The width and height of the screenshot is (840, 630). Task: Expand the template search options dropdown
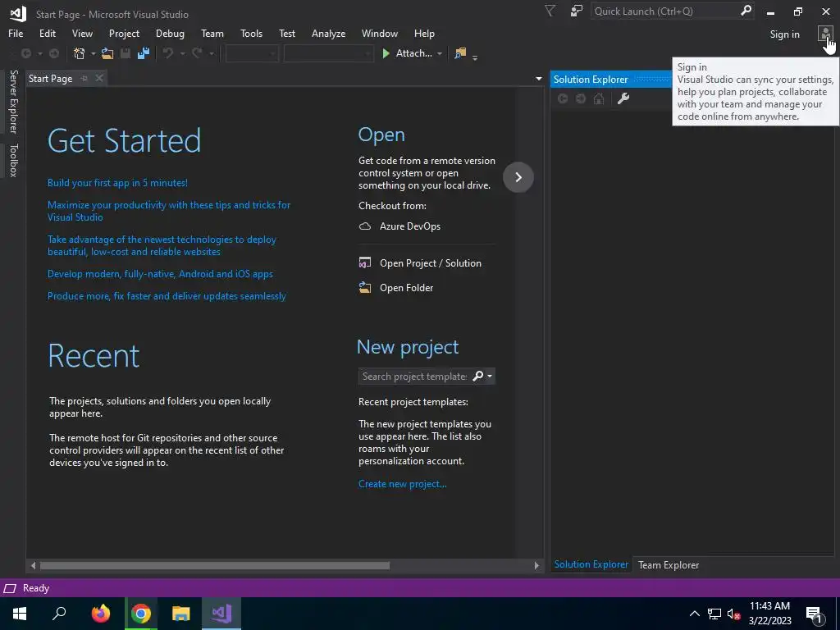click(x=490, y=376)
